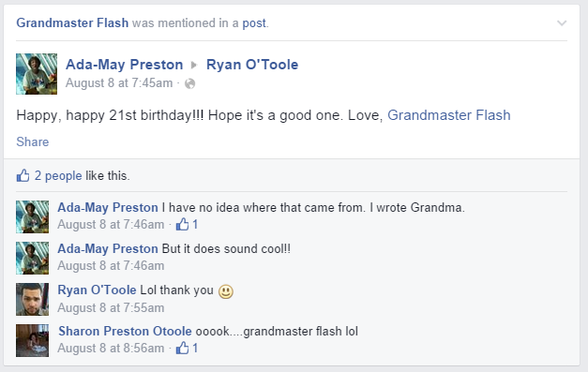
Task: Open the '2 people' likes list
Action: (58, 175)
